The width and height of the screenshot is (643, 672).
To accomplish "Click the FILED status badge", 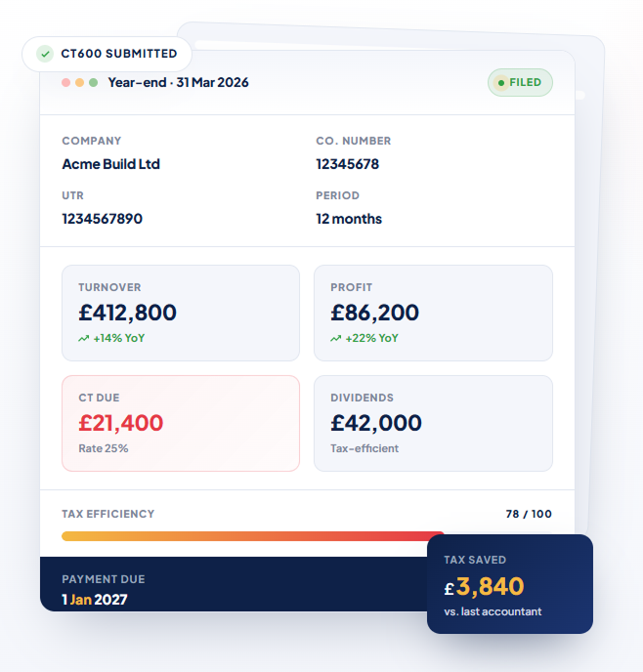I will click(x=520, y=82).
